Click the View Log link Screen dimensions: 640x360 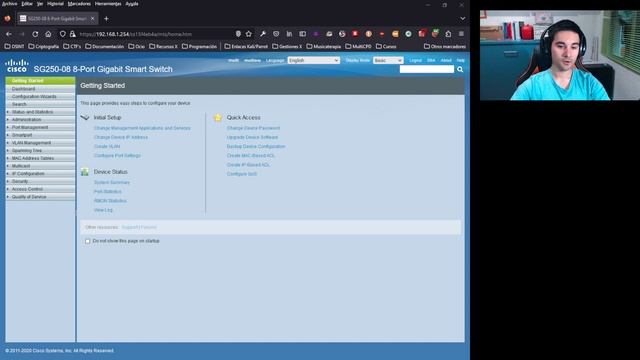(x=103, y=210)
